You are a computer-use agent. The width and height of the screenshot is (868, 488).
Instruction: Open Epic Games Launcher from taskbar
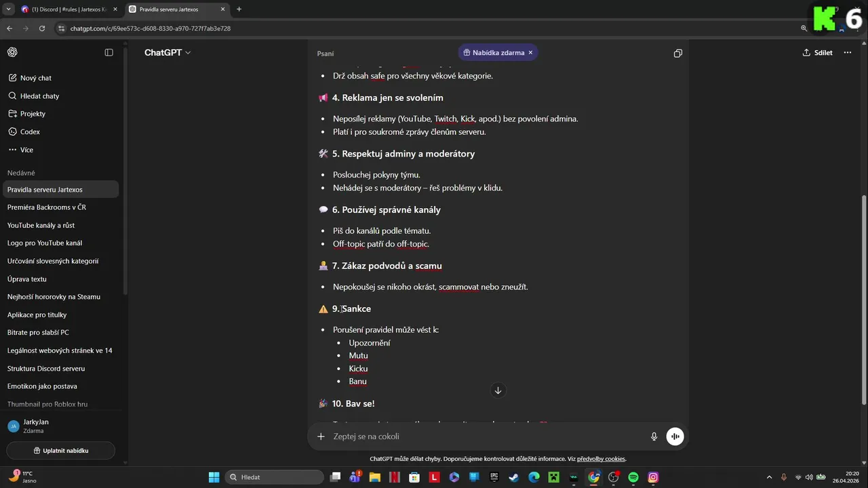point(494,477)
